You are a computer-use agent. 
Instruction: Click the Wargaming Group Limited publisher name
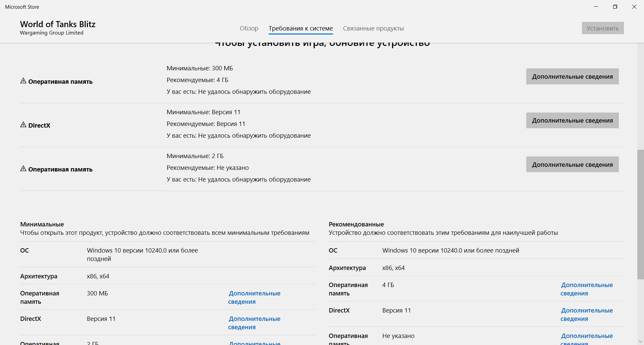click(52, 33)
